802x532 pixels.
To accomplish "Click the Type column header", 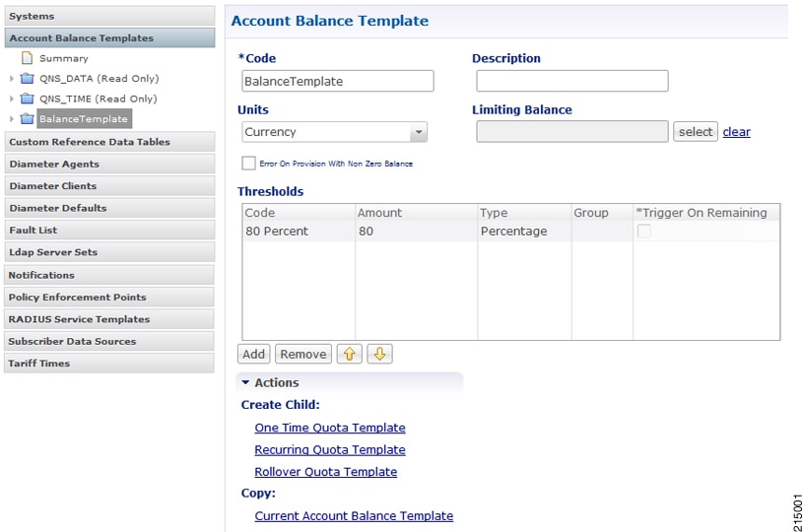I will pyautogui.click(x=525, y=213).
